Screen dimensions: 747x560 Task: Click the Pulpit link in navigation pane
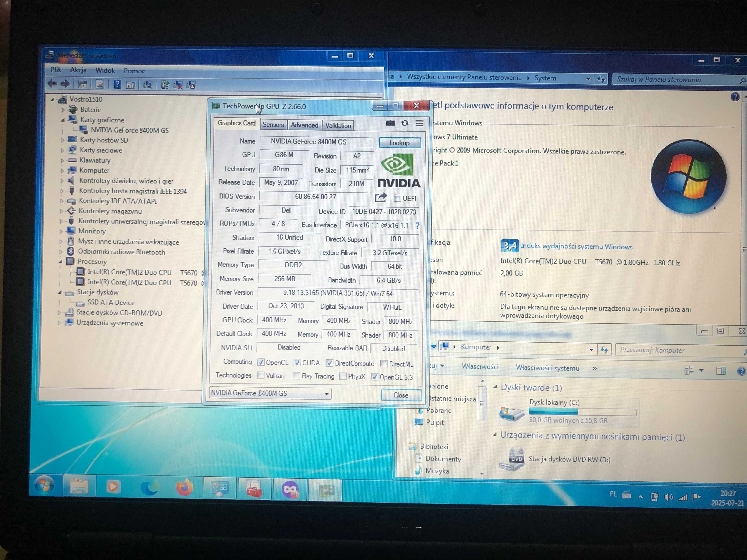click(435, 422)
